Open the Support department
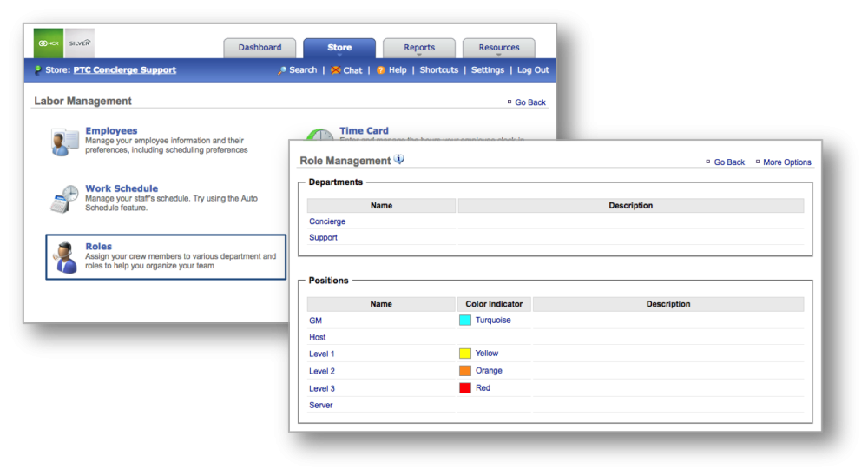The image size is (868, 476). pyautogui.click(x=323, y=238)
